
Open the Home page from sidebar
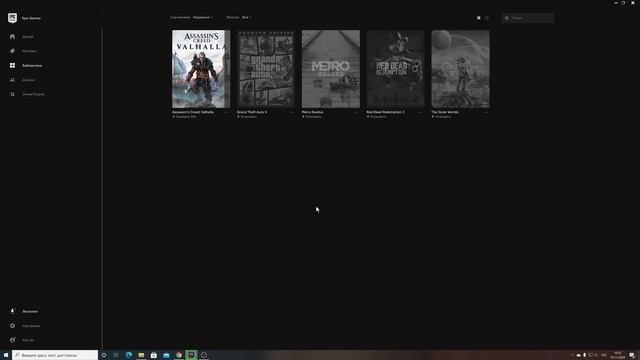tap(22, 37)
